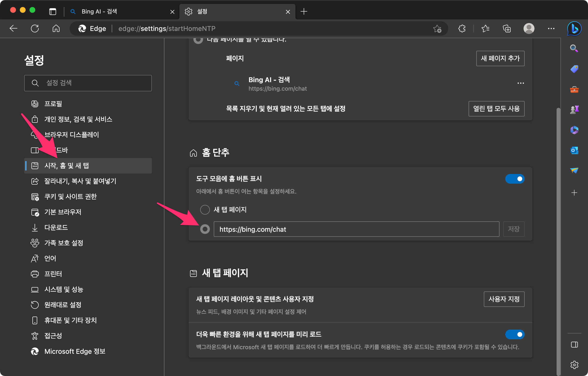Open the sidebar search magnifier icon
Image resolution: width=588 pixels, height=376 pixels.
pos(573,48)
